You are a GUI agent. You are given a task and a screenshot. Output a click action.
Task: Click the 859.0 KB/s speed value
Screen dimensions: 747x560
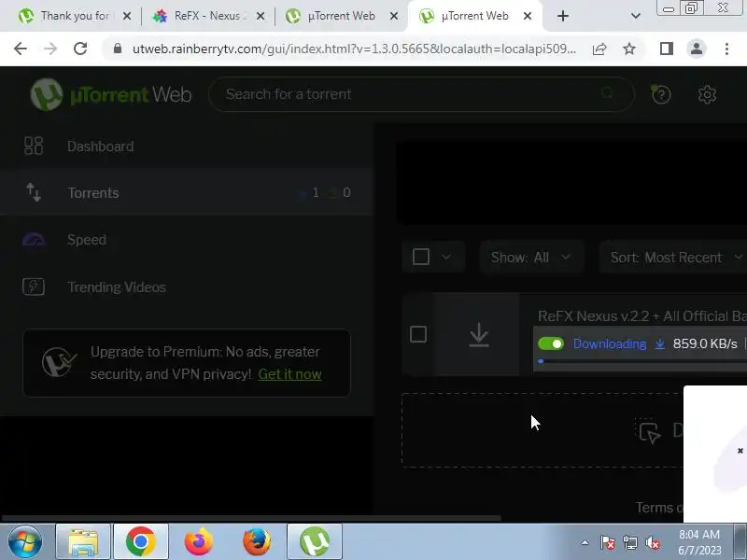click(x=705, y=343)
